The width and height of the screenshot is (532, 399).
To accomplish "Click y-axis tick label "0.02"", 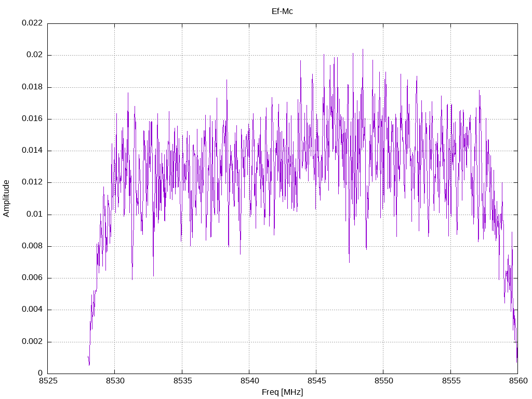I will pyautogui.click(x=35, y=55).
